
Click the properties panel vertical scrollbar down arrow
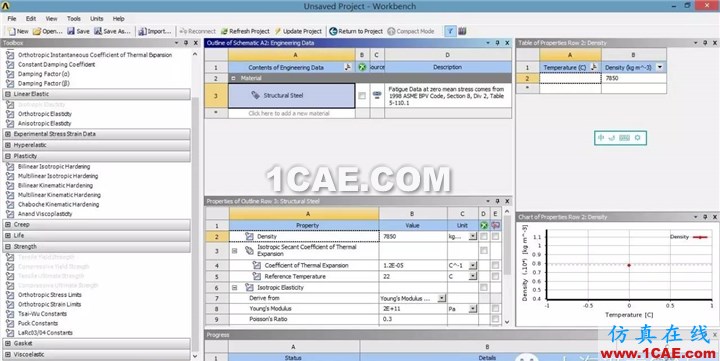click(507, 322)
